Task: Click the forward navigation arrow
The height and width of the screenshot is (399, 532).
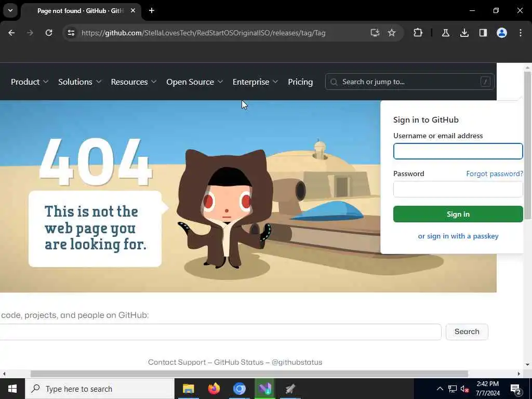Action: [30, 33]
